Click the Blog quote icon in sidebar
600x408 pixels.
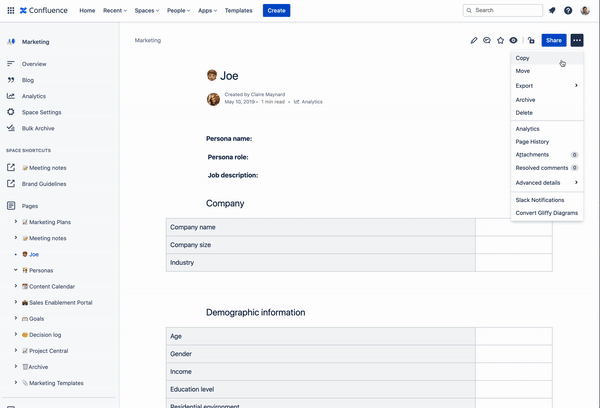(11, 80)
